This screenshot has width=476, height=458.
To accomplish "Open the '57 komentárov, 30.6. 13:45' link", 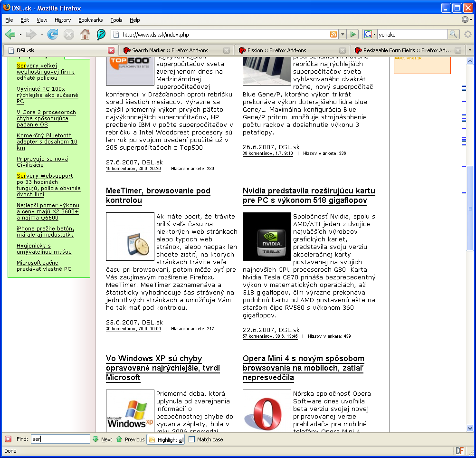I will click(x=270, y=336).
